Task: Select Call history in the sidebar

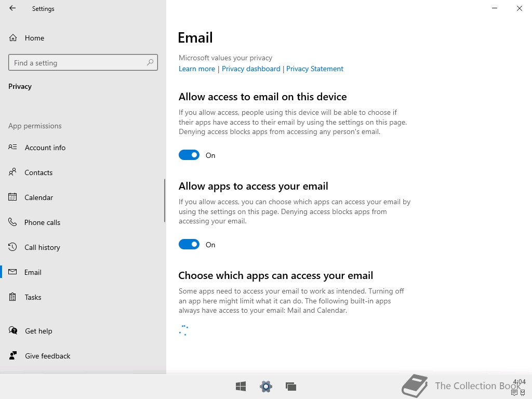Action: click(42, 247)
